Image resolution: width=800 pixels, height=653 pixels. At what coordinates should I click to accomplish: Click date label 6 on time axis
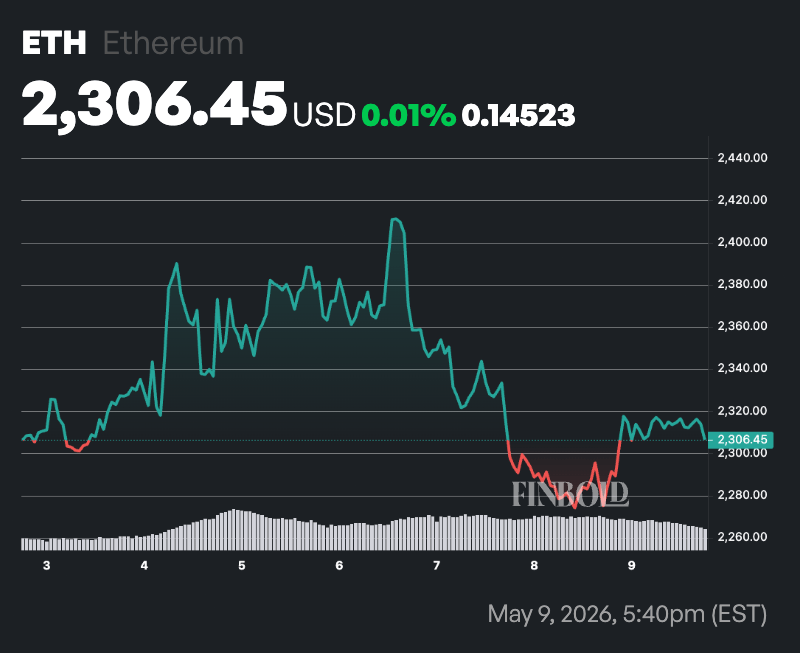coord(339,565)
